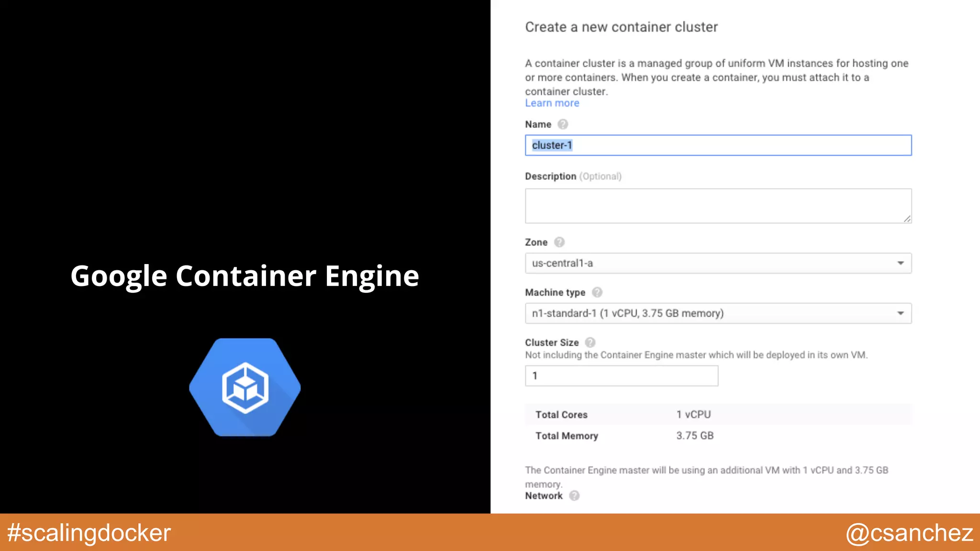Click the Machine type help icon
The width and height of the screenshot is (980, 551).
point(597,292)
